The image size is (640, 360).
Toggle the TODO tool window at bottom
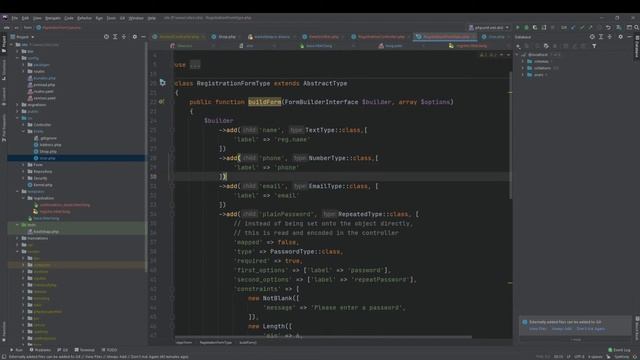coord(109,350)
